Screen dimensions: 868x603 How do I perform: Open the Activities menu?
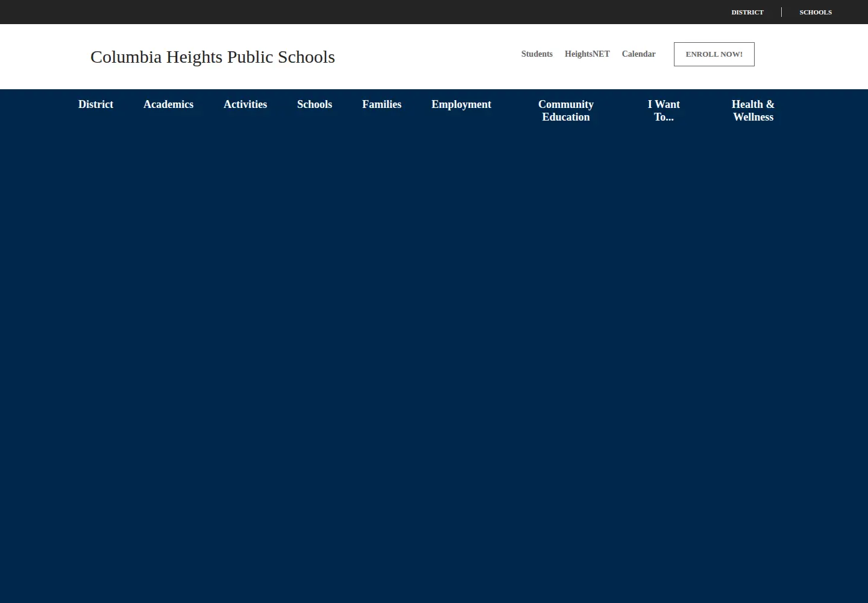click(x=245, y=104)
